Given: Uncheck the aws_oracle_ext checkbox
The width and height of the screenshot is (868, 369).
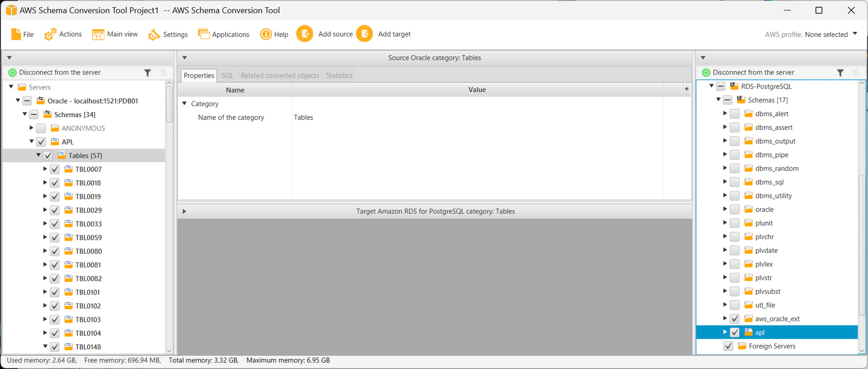Looking at the screenshot, I should click(x=735, y=319).
